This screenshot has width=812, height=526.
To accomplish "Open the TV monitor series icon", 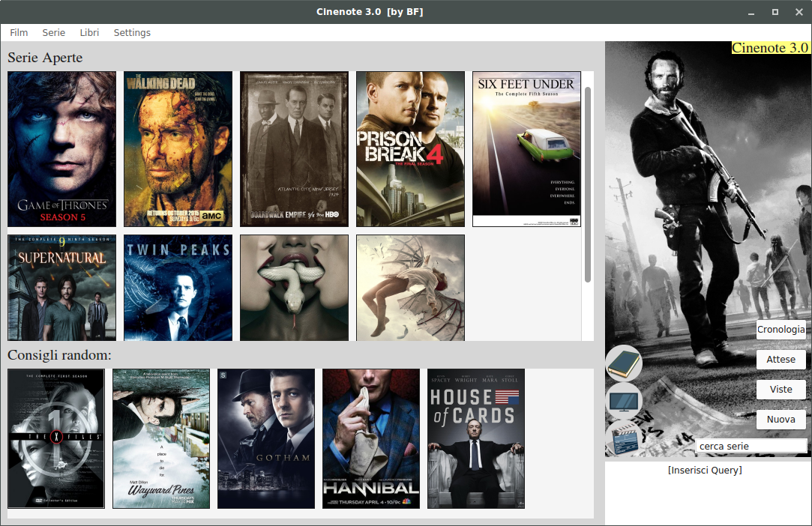I will pyautogui.click(x=624, y=401).
